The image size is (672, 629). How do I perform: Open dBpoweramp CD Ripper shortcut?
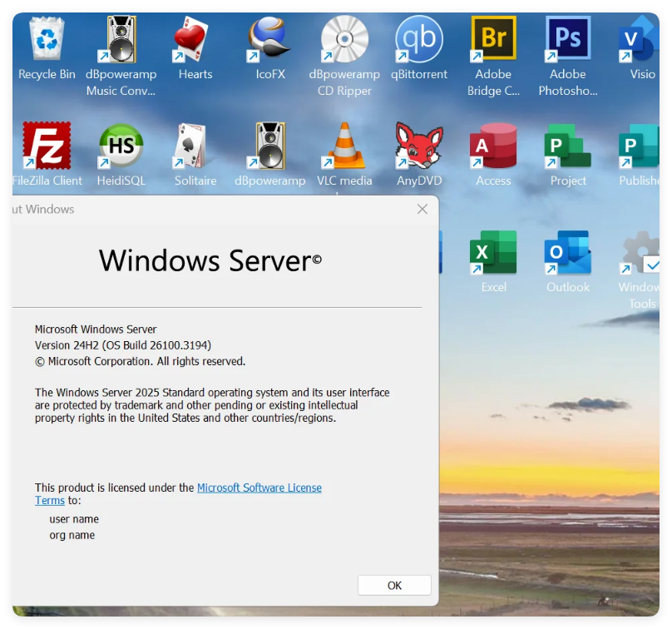pos(344,39)
